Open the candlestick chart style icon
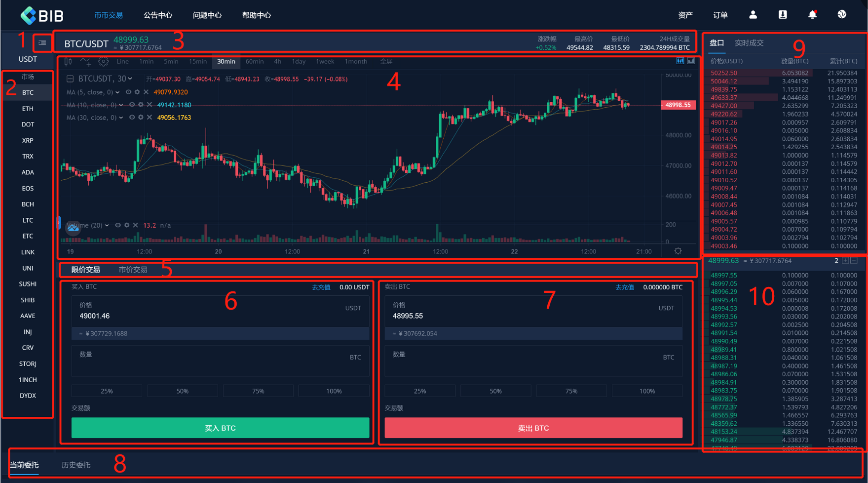This screenshot has height=483, width=868. (x=68, y=62)
